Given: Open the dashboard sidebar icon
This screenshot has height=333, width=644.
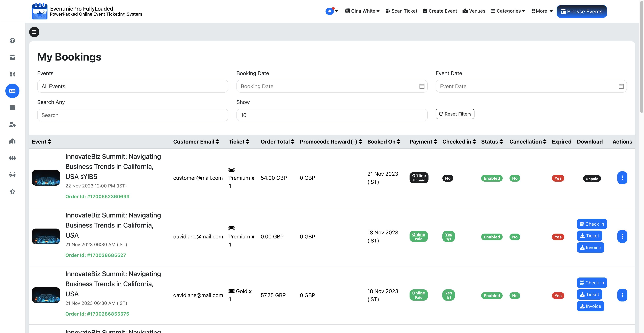Looking at the screenshot, I should [x=12, y=41].
